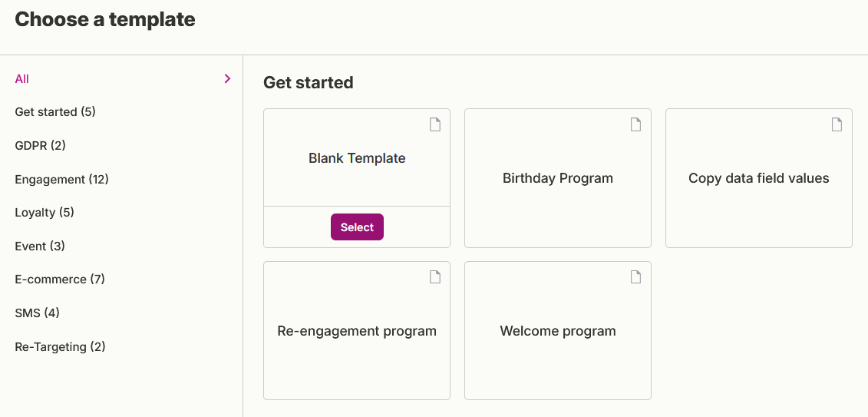View the Event (3) templates
The height and width of the screenshot is (417, 868).
click(x=40, y=246)
